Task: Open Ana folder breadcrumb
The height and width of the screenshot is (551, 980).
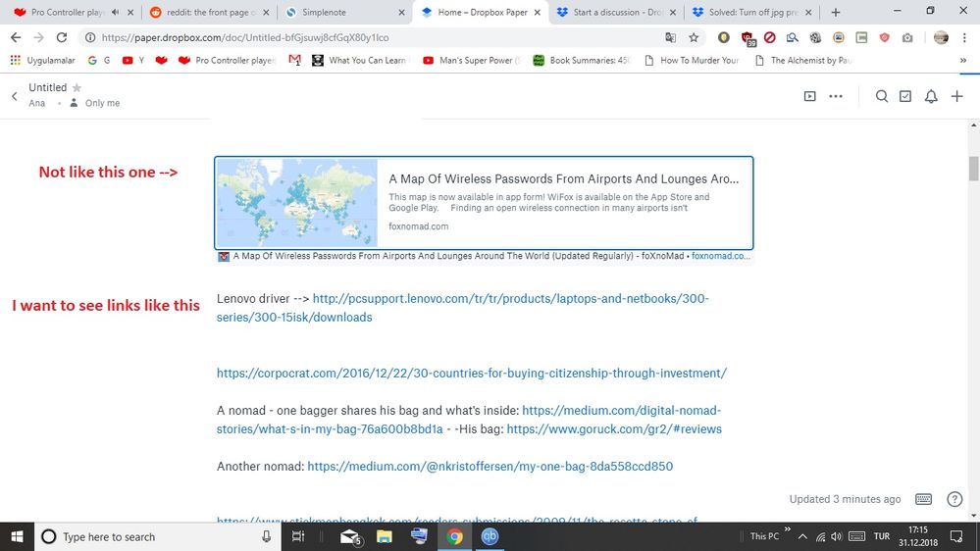Action: coord(37,103)
